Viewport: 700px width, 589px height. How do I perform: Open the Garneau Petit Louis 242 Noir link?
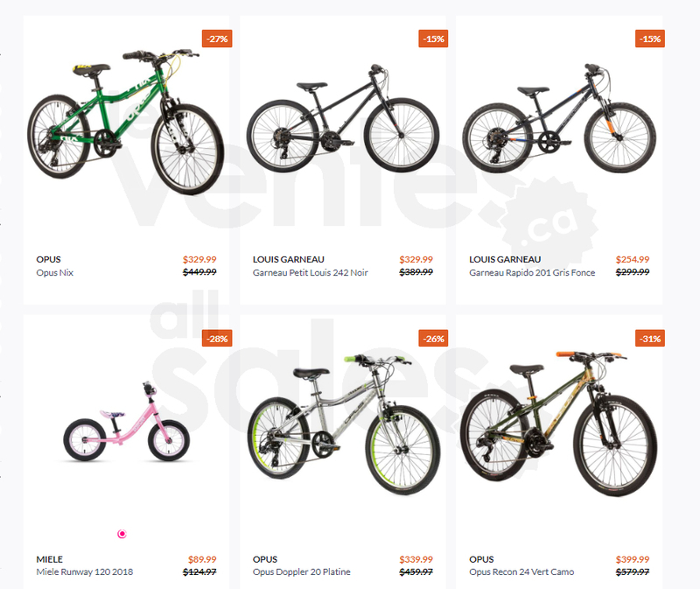click(311, 272)
